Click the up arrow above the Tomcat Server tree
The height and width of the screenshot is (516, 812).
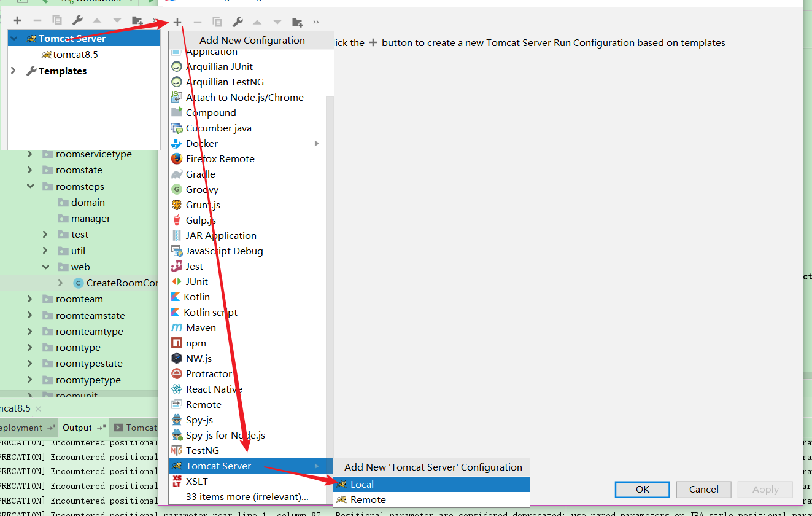click(97, 20)
